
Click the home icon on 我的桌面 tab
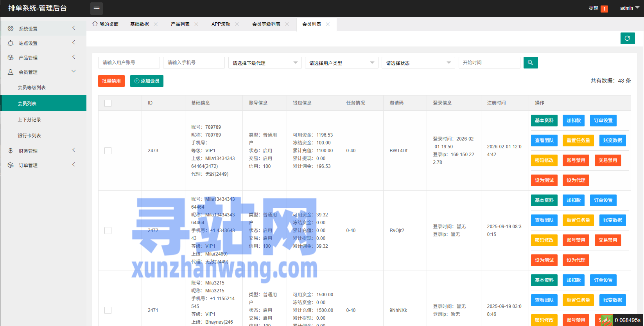pos(95,24)
